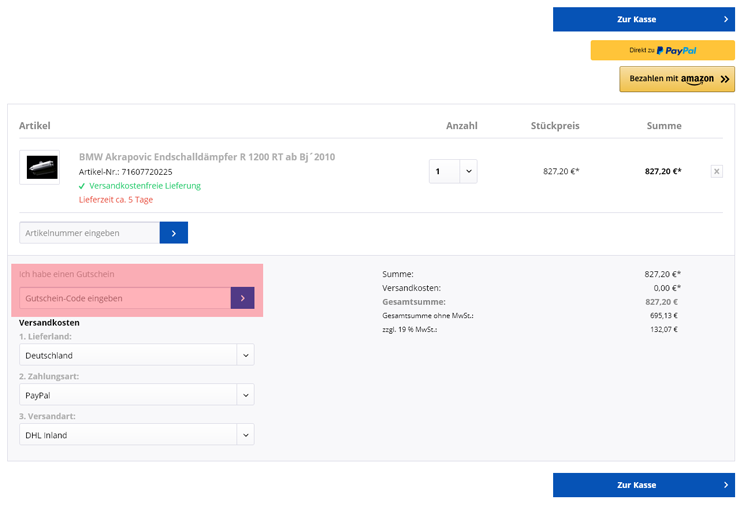
Task: Open the quantity dropdown for the item
Action: [x=453, y=171]
